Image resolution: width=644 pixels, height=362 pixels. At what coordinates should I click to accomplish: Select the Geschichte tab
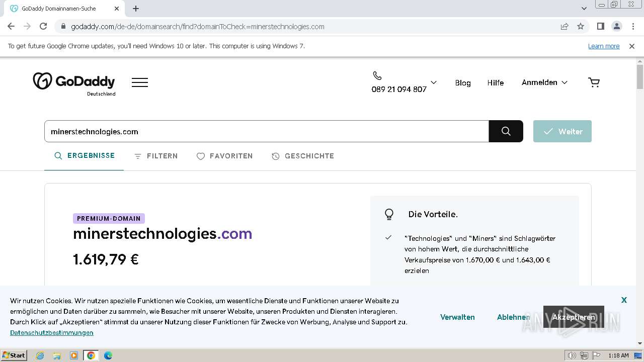302,156
